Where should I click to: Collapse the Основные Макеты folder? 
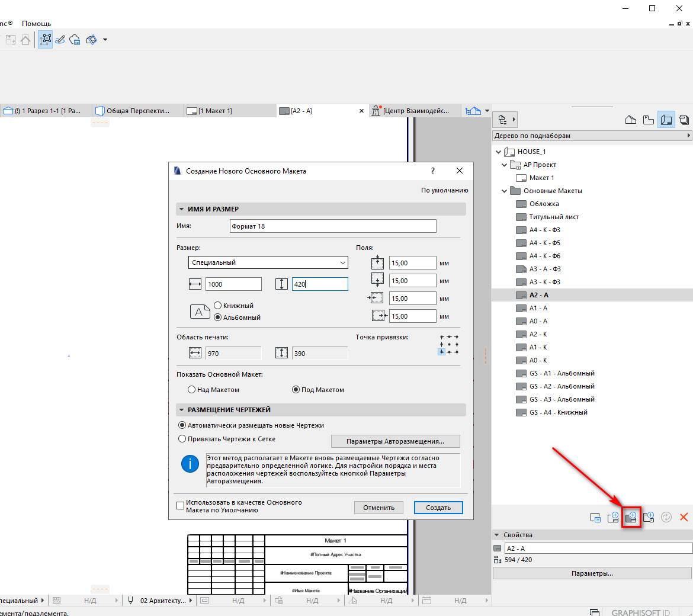coord(505,191)
